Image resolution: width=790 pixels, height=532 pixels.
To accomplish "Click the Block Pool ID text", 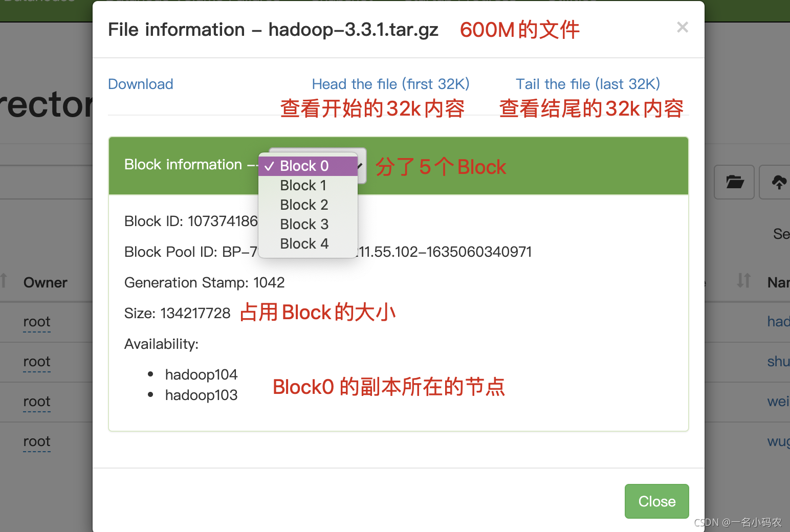I will tap(328, 252).
